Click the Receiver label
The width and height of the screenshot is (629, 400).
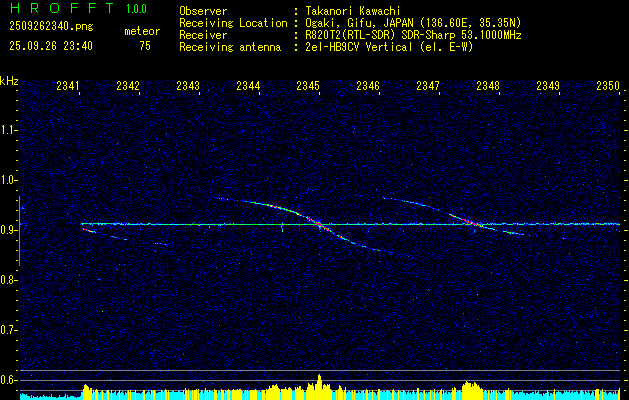pos(203,35)
